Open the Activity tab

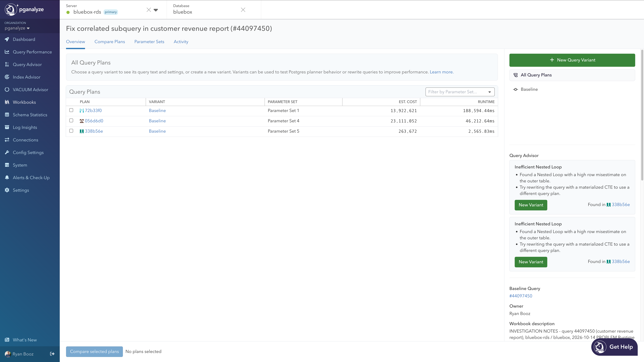coord(181,42)
